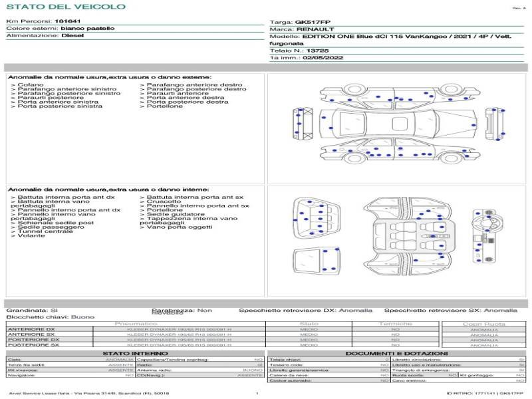Click POSTERIORE SX tyre row label
The image size is (532, 399).
coord(34,344)
